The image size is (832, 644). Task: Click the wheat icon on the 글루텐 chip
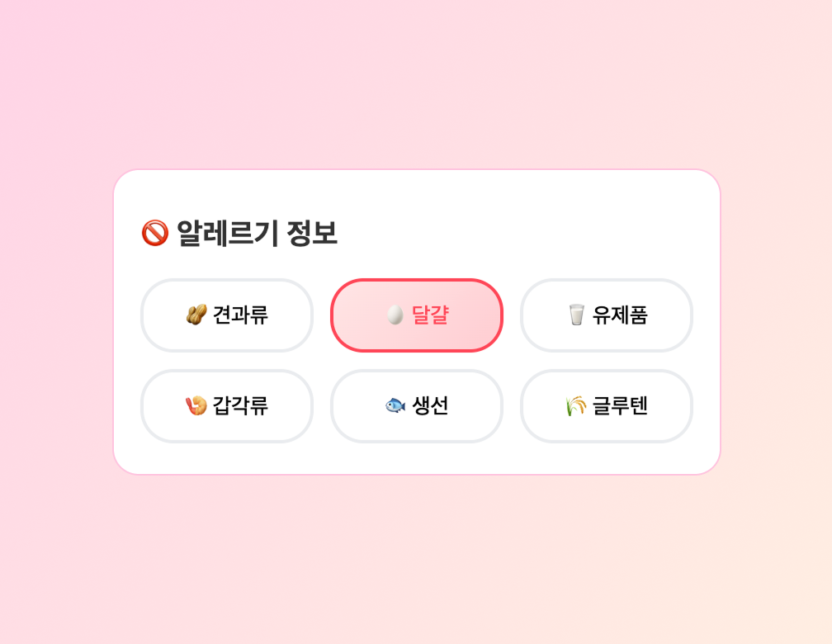click(x=576, y=406)
